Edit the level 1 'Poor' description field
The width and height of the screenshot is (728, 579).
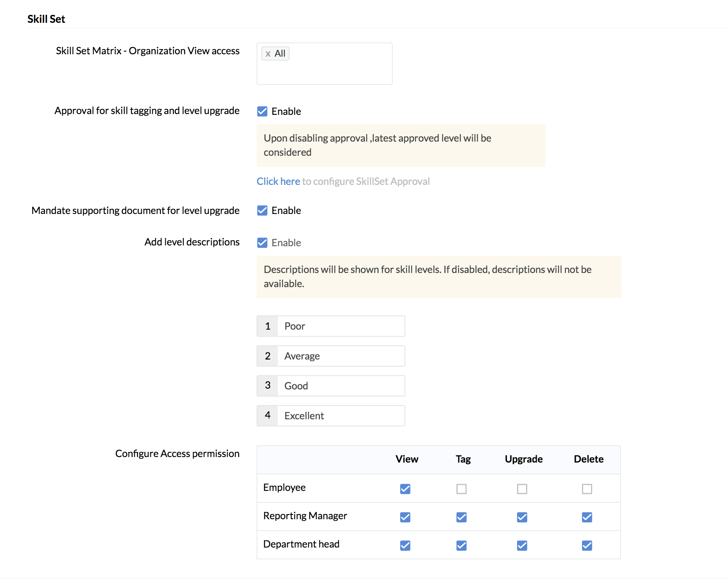(341, 326)
